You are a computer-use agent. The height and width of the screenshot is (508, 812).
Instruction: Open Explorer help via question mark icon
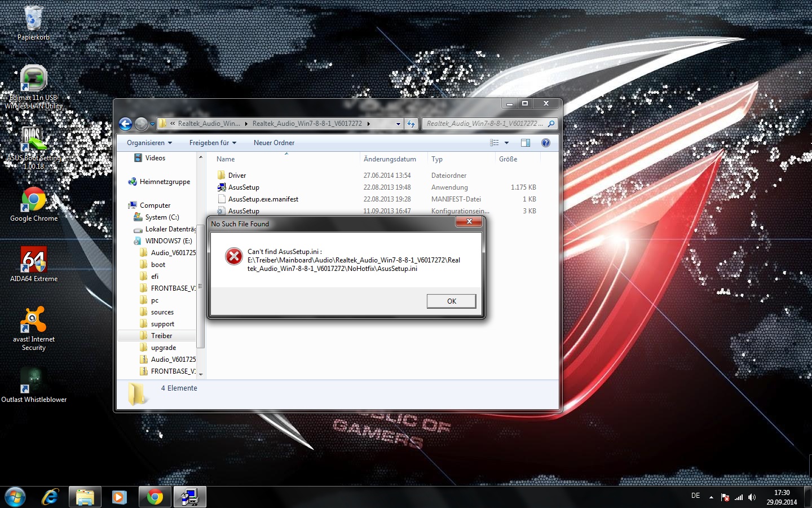546,143
